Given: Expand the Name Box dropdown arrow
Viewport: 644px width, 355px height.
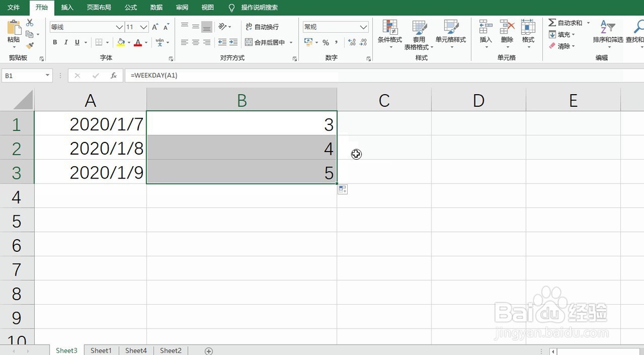Looking at the screenshot, I should 48,75.
